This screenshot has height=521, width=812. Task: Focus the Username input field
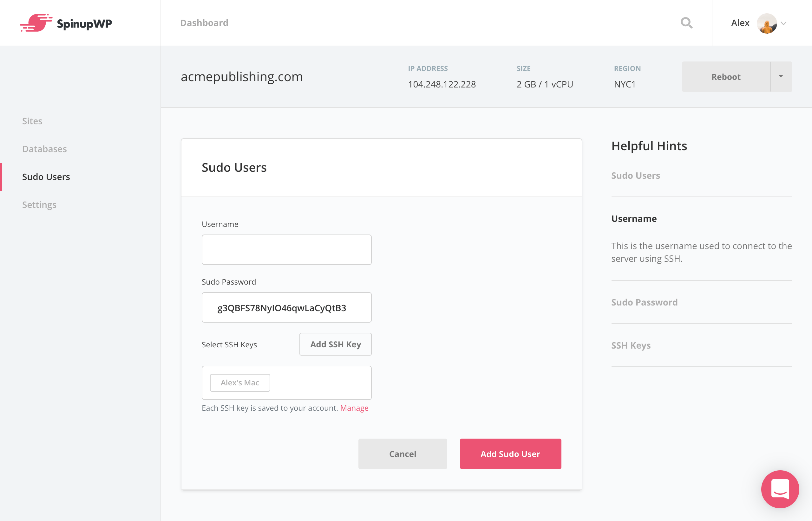pyautogui.click(x=286, y=249)
